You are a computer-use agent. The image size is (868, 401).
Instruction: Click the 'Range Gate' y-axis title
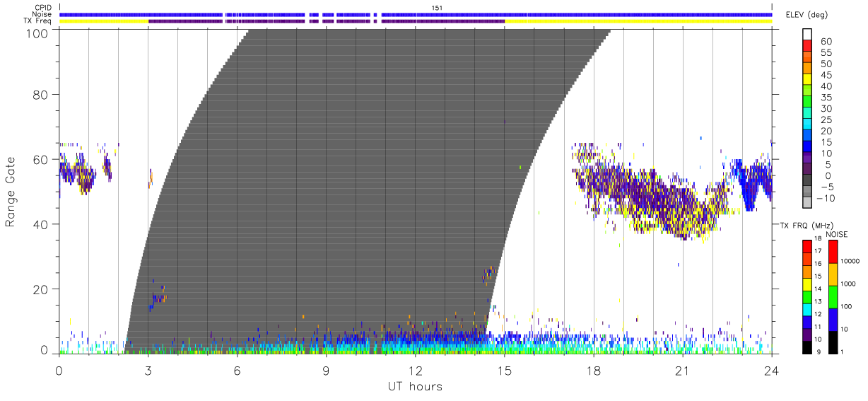(x=11, y=192)
